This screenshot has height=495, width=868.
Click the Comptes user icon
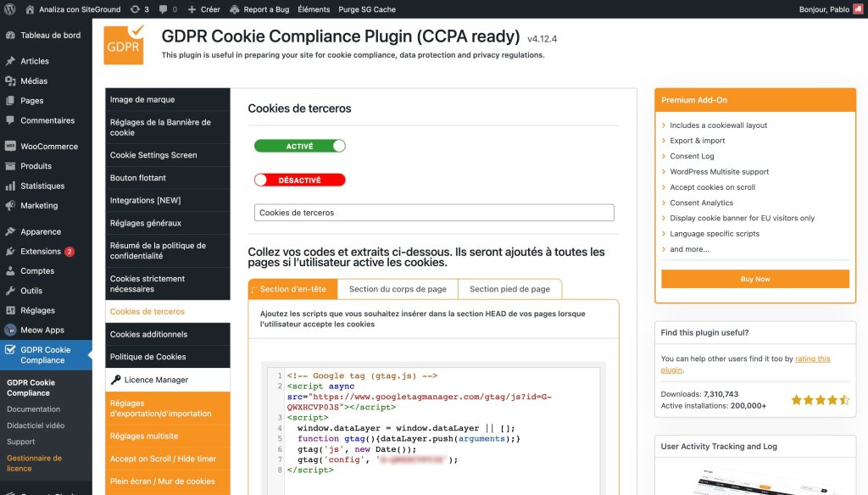10,270
